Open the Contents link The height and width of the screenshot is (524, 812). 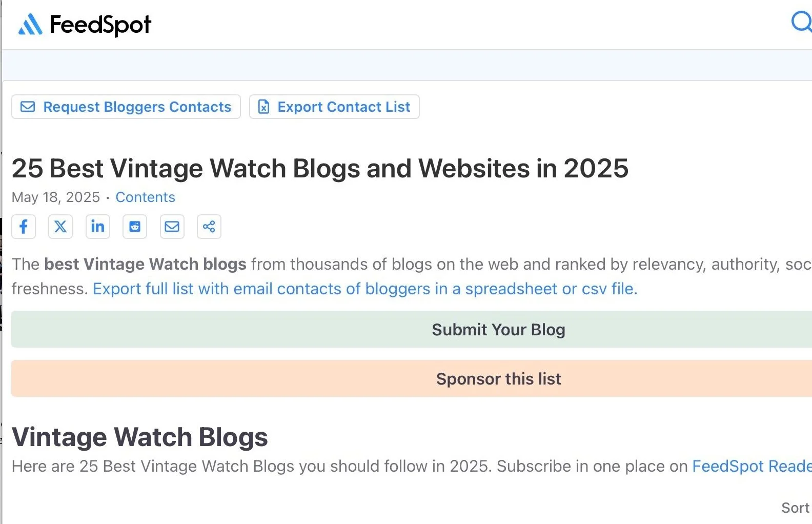click(145, 197)
